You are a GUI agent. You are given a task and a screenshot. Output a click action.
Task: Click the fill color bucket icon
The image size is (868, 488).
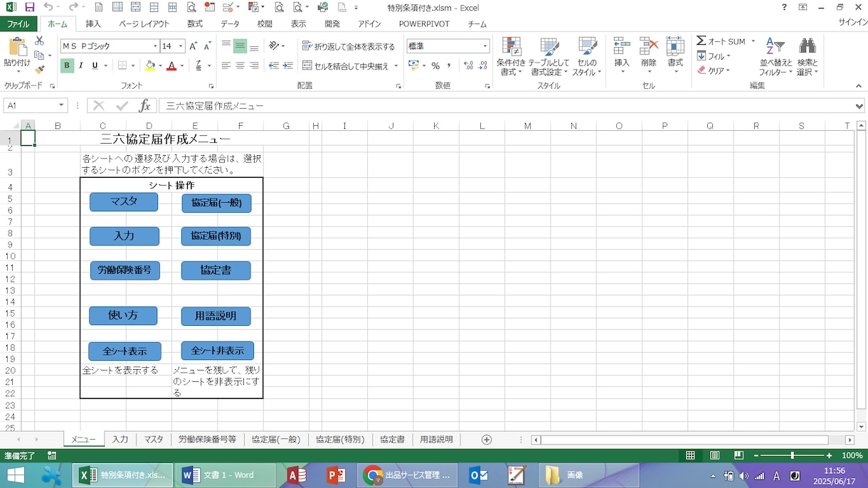click(x=149, y=65)
